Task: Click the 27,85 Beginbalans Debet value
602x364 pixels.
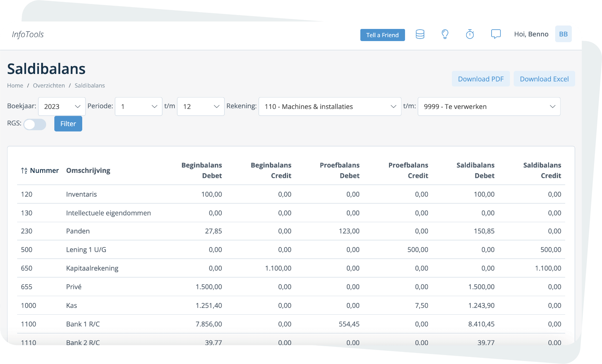Action: (x=213, y=231)
